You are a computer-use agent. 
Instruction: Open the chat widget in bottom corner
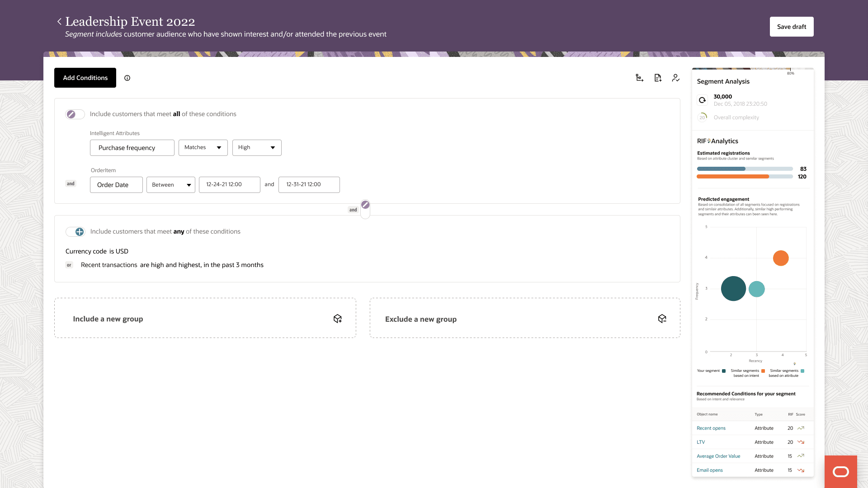(840, 471)
